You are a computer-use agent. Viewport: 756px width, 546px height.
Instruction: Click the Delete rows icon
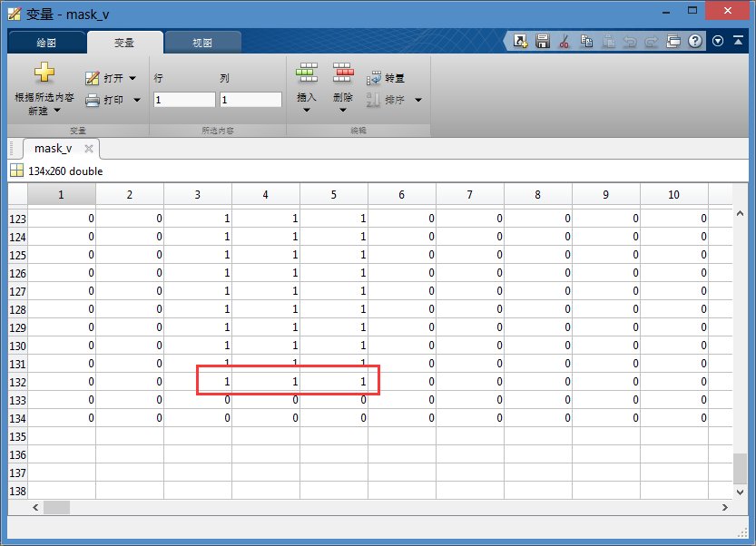[x=342, y=73]
